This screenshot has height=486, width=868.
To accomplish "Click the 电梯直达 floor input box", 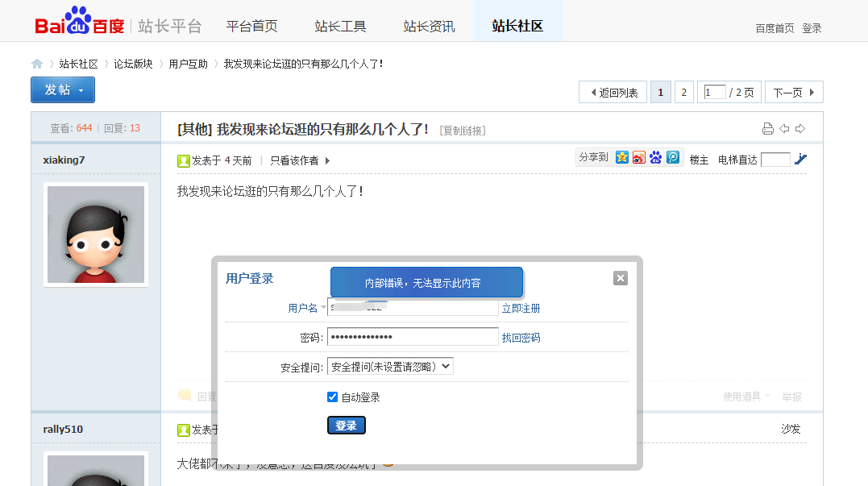I will tap(775, 160).
